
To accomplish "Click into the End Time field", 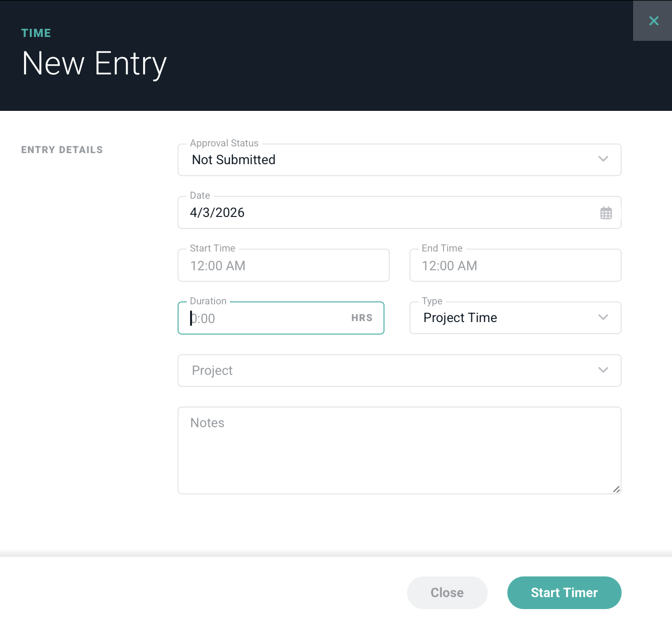I will [x=515, y=265].
